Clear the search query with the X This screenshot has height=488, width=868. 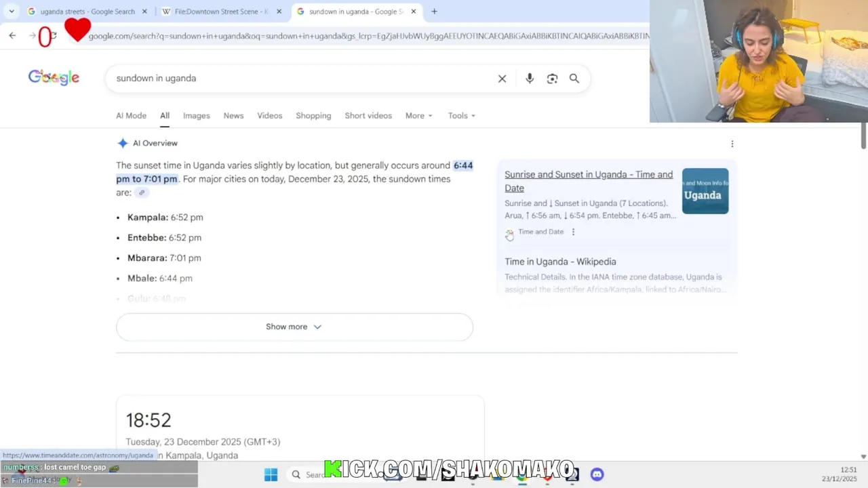coord(502,79)
